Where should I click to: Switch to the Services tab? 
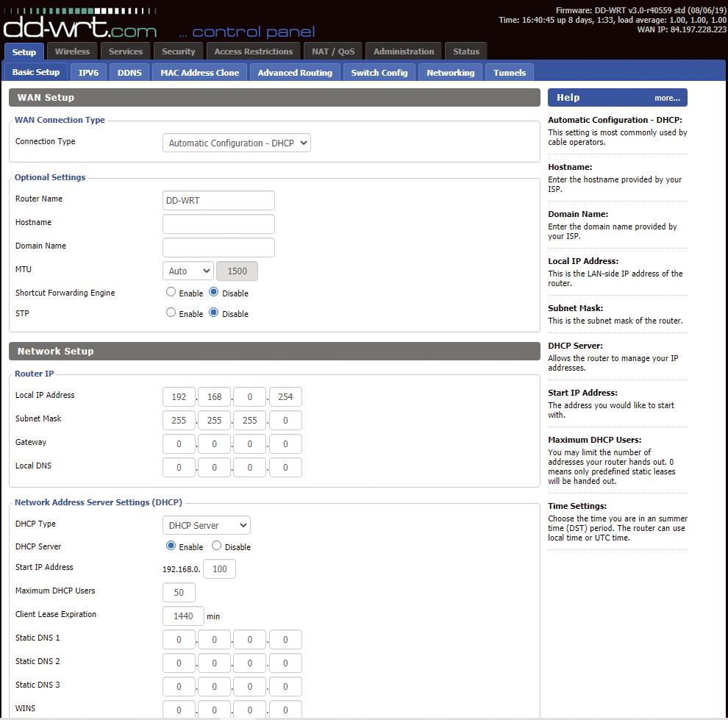click(126, 51)
